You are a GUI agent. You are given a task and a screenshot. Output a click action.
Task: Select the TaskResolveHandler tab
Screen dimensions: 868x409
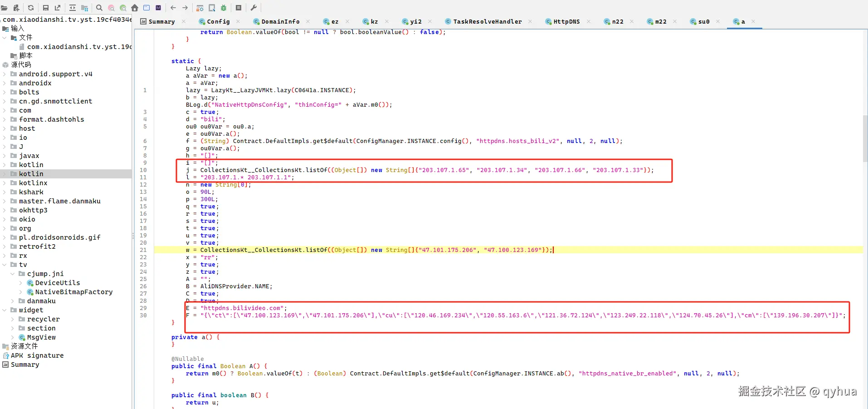pos(483,21)
